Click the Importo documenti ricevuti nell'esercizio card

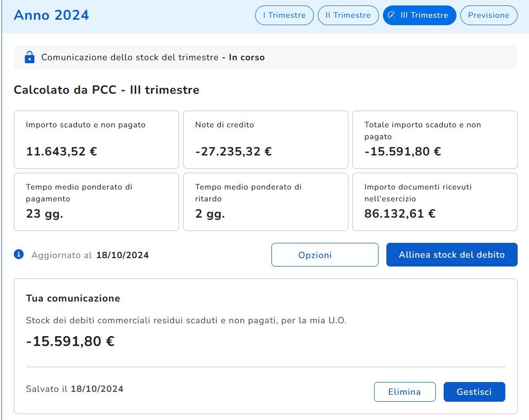pos(435,201)
